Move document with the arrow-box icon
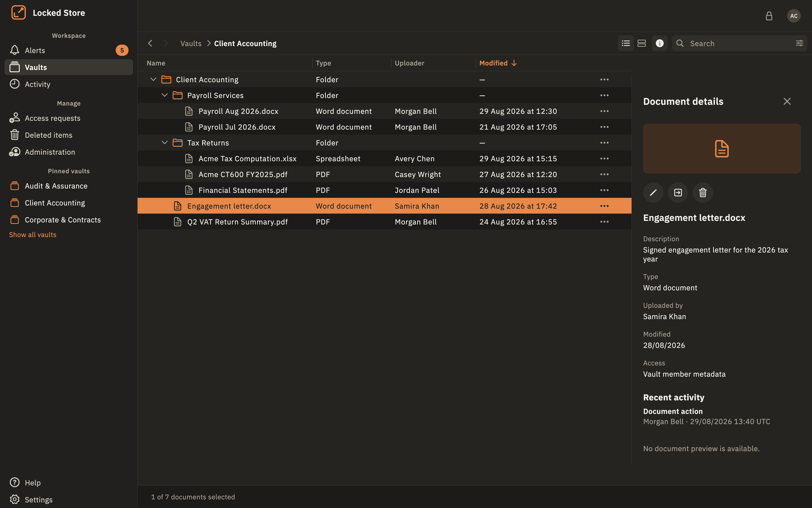 (x=678, y=192)
